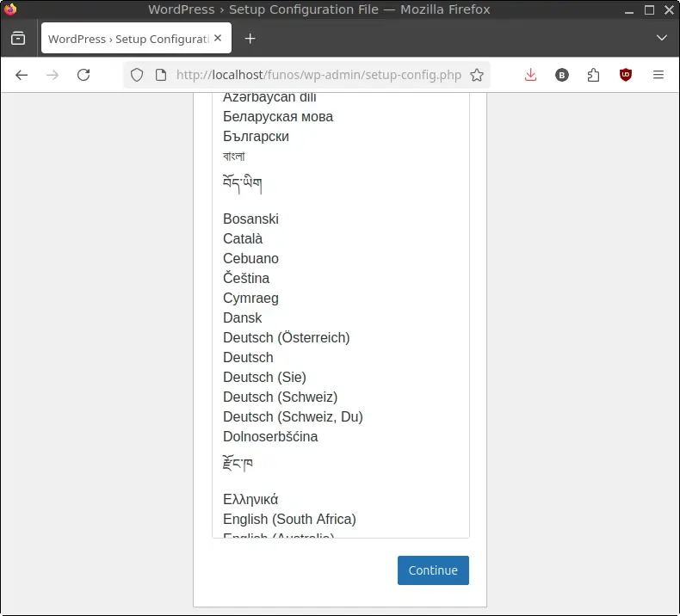Click the forward navigation arrow
This screenshot has width=680, height=616.
tap(53, 75)
